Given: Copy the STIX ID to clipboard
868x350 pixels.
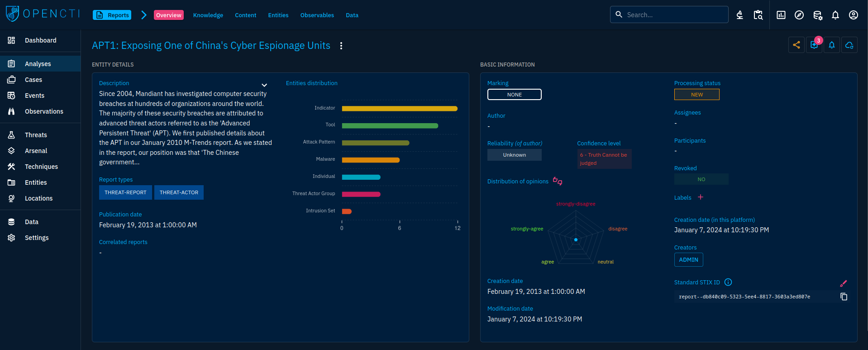Looking at the screenshot, I should click(844, 297).
